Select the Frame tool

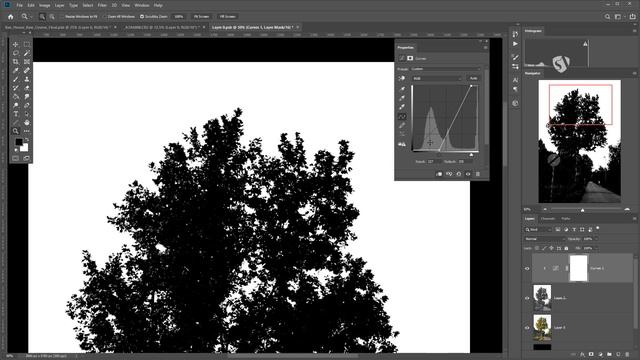coord(27,62)
